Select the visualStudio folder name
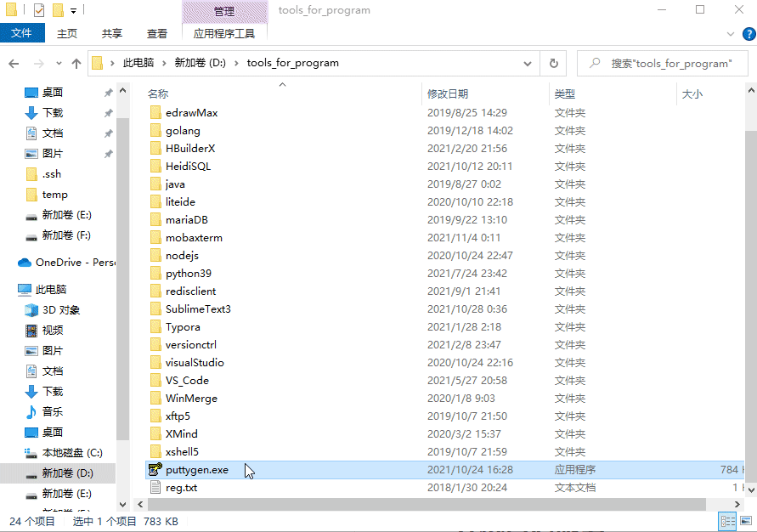 click(195, 363)
